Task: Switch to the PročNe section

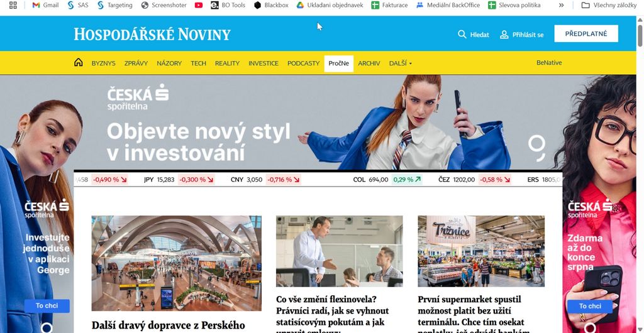Action: [339, 63]
